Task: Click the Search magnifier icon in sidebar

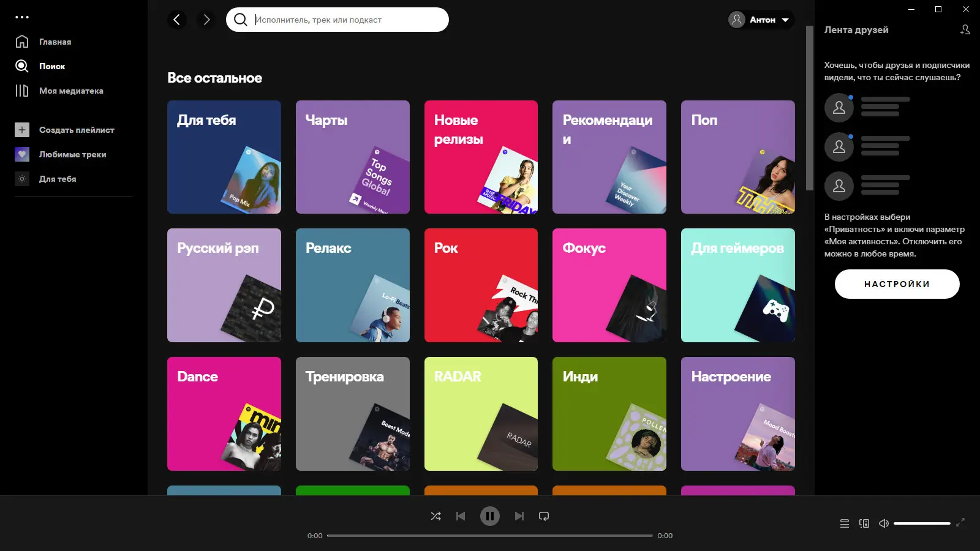Action: tap(22, 66)
